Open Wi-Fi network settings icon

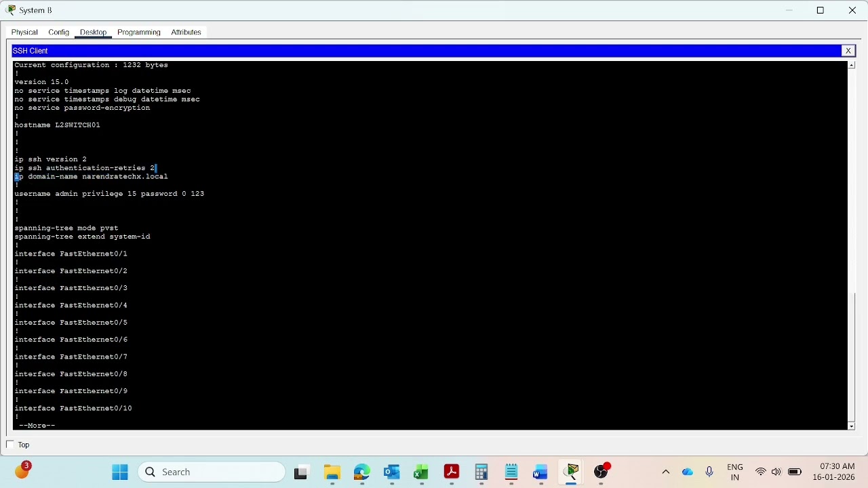tap(761, 472)
